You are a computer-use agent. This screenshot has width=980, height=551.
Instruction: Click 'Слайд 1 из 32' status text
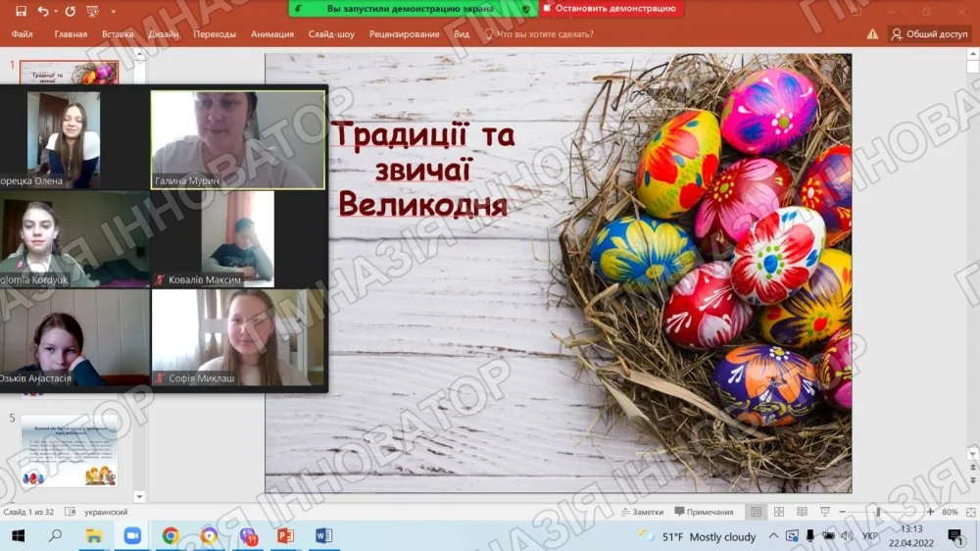point(28,512)
